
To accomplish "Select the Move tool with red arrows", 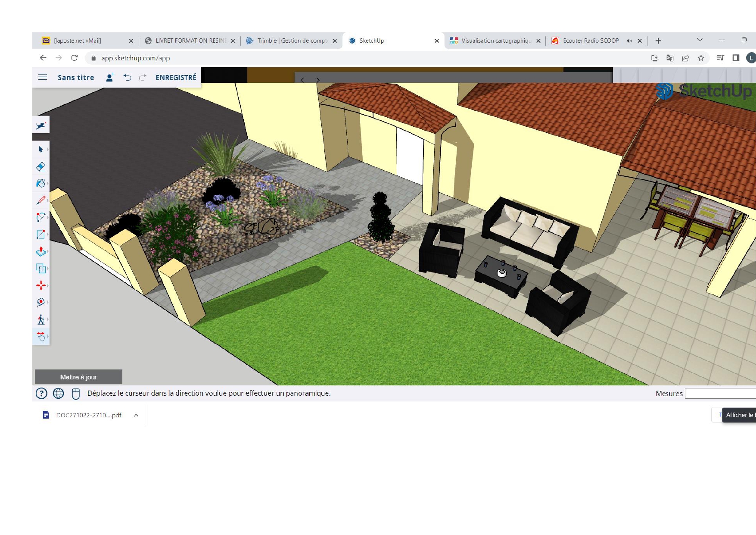I will 41,285.
